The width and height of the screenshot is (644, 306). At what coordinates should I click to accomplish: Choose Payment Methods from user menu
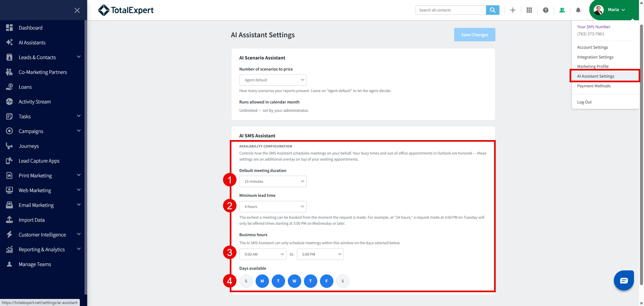click(x=594, y=86)
